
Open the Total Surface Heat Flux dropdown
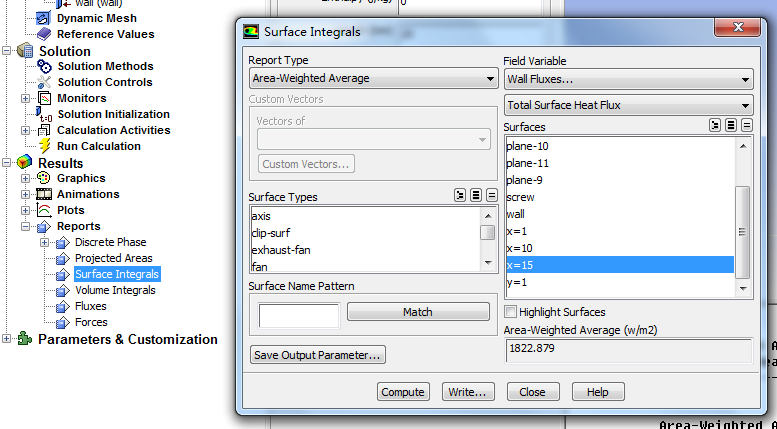[x=628, y=105]
